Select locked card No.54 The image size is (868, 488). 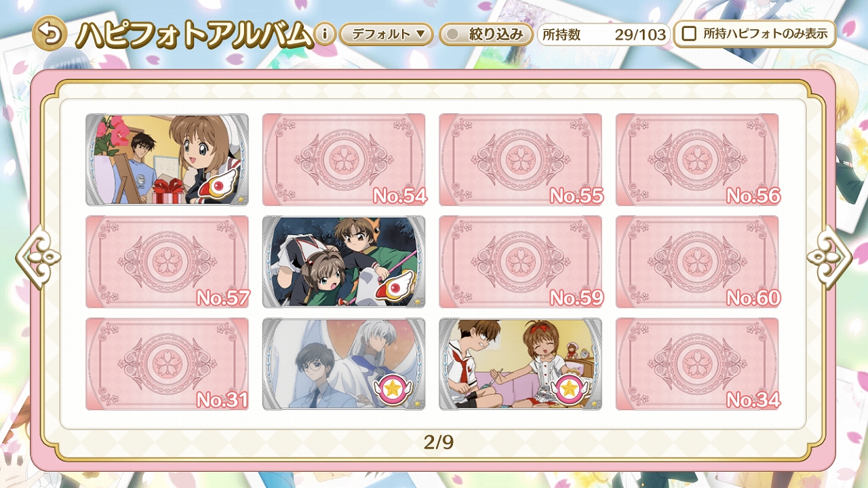click(344, 159)
